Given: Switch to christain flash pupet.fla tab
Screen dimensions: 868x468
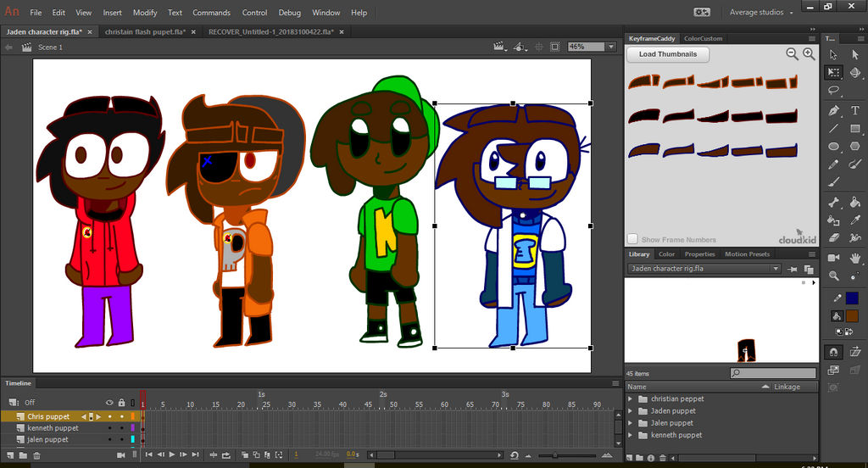Looking at the screenshot, I should 146,32.
